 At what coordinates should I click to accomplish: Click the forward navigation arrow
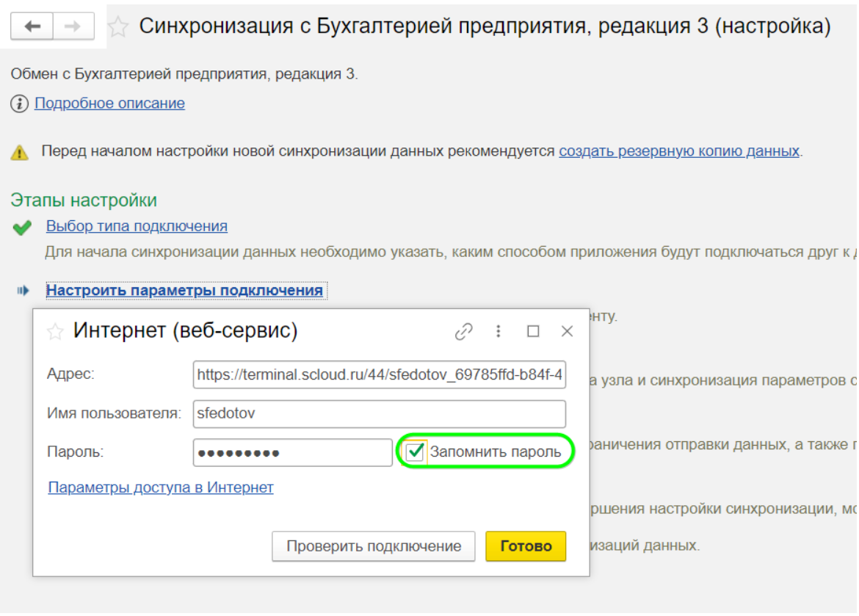pyautogui.click(x=73, y=27)
